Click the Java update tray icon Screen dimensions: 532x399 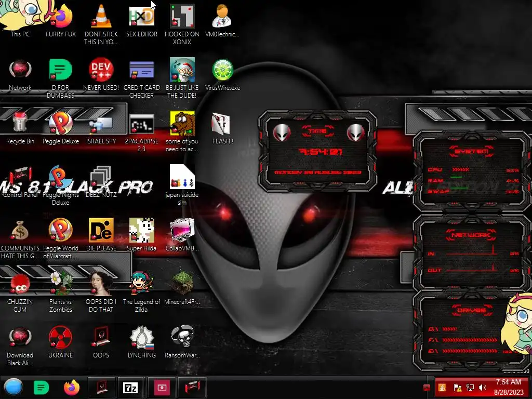pos(442,388)
